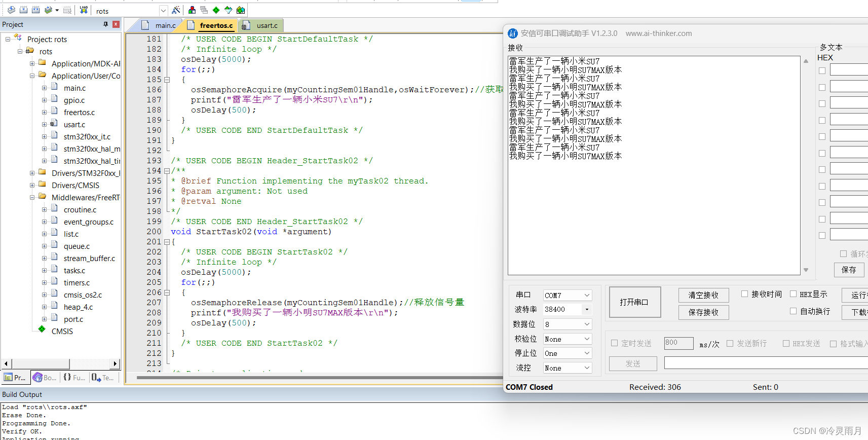The height and width of the screenshot is (440, 868).
Task: Click the Manage Run-Time Environment green diamond icon
Action: [216, 10]
